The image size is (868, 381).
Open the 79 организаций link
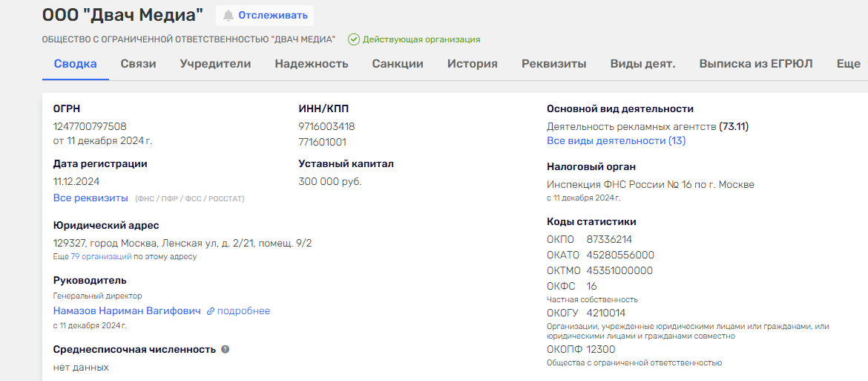click(101, 256)
